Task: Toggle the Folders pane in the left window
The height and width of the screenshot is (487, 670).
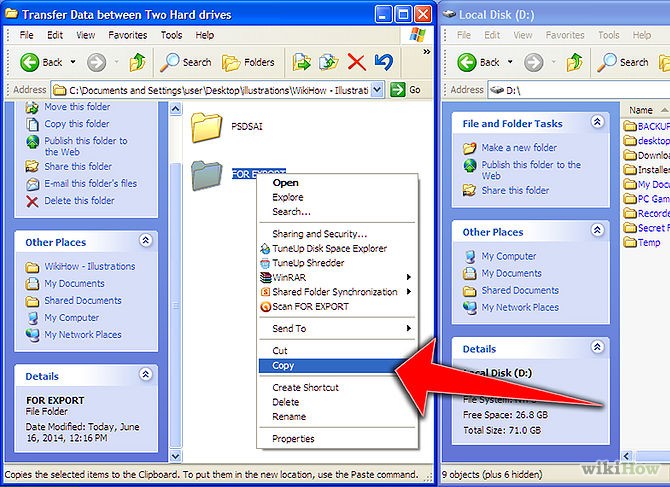Action: pos(248,63)
